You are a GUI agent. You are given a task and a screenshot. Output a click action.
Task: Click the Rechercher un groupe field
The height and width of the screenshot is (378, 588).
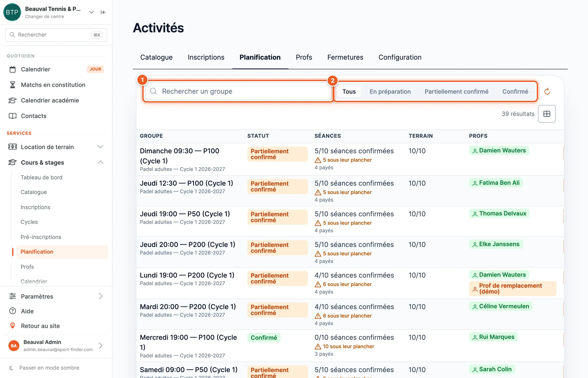pyautogui.click(x=238, y=91)
